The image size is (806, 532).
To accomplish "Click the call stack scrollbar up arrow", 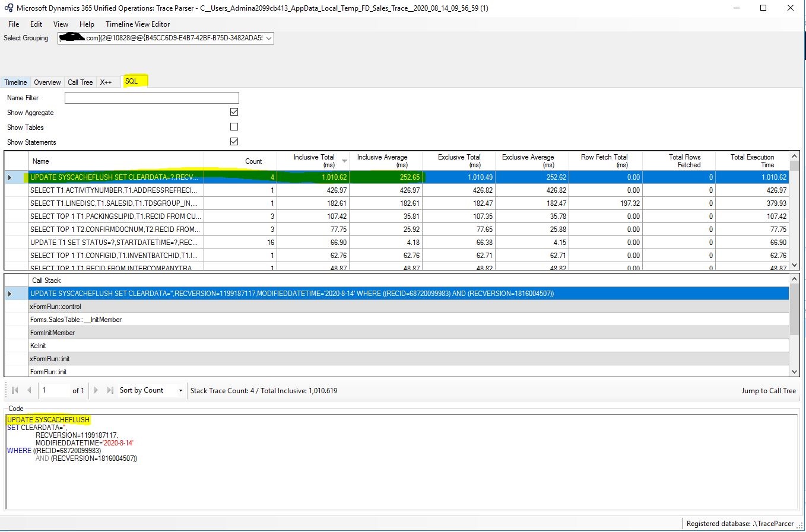I will click(x=794, y=279).
